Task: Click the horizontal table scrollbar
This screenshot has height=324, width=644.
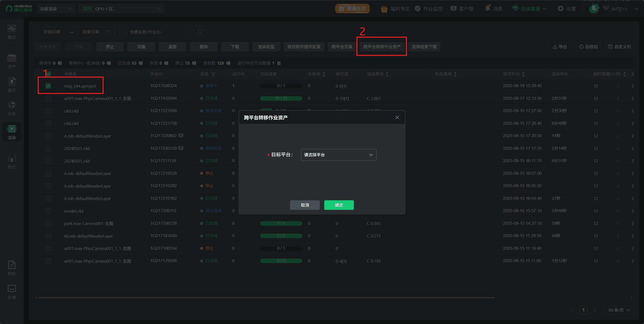Action: coord(266,297)
